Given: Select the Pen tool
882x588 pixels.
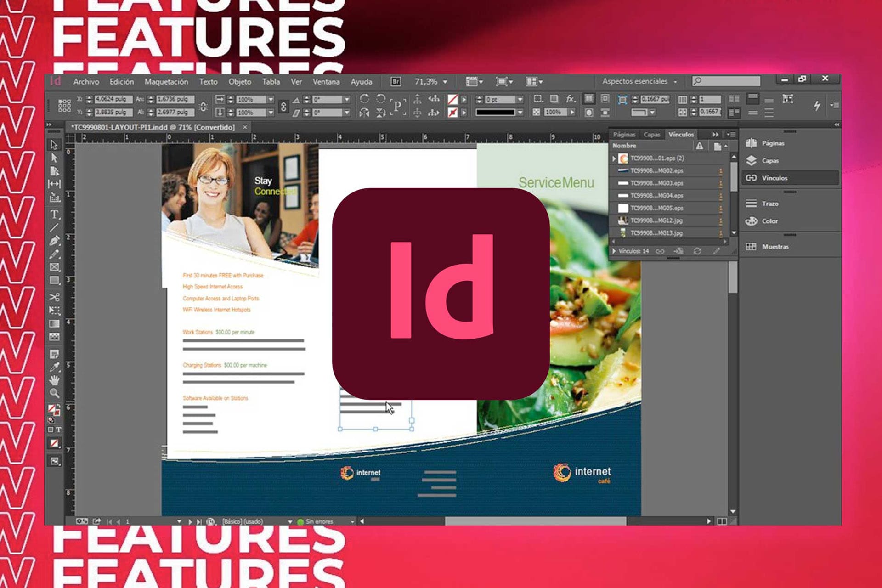Looking at the screenshot, I should tap(54, 241).
